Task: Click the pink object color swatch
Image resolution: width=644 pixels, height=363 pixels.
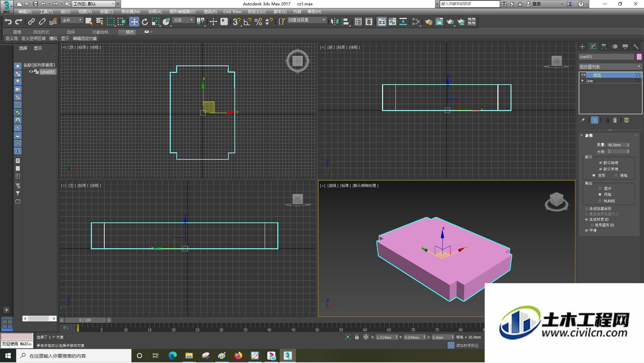Action: [639, 57]
